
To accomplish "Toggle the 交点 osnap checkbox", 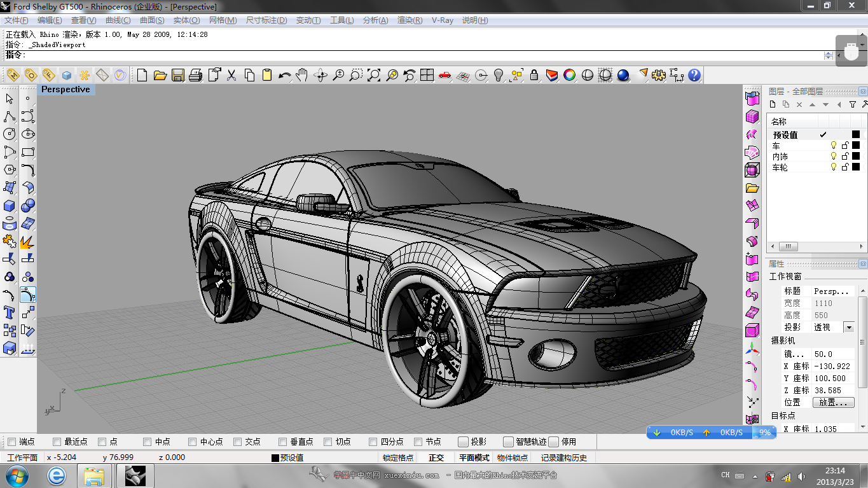I will [238, 442].
